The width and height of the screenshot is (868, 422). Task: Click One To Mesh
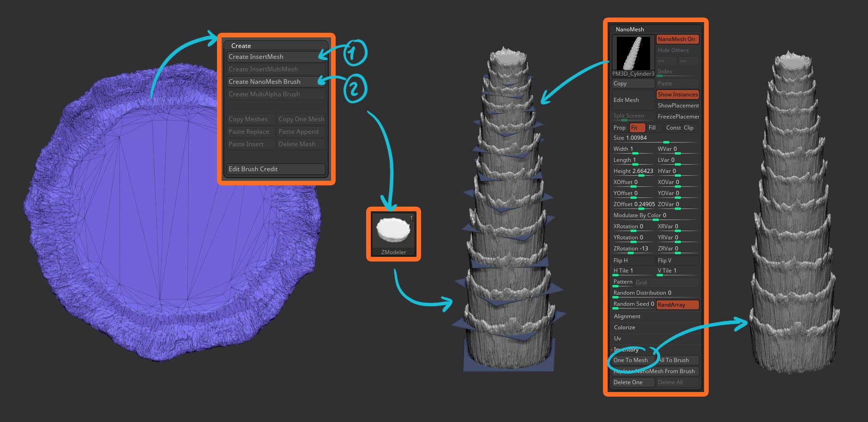coord(633,360)
